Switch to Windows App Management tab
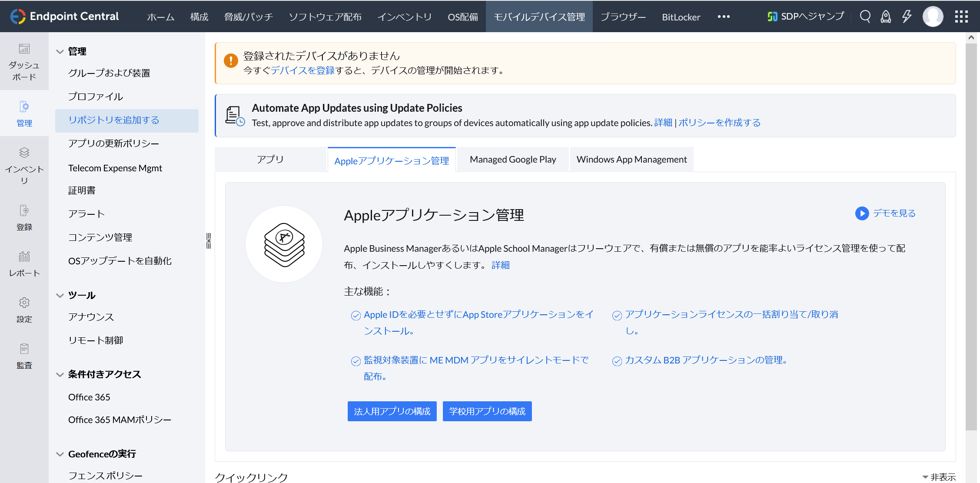The width and height of the screenshot is (980, 483). pos(631,160)
